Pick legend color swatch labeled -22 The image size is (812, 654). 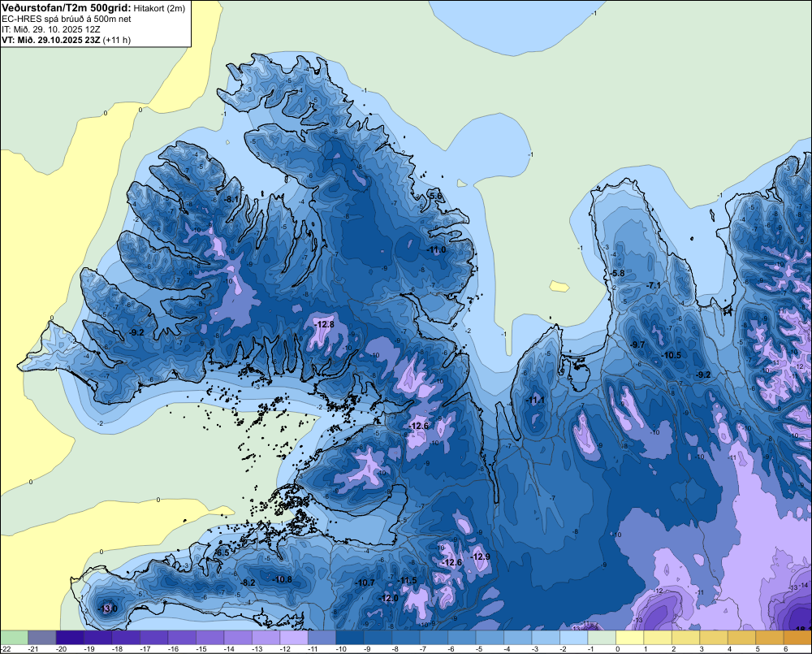tap(14, 637)
